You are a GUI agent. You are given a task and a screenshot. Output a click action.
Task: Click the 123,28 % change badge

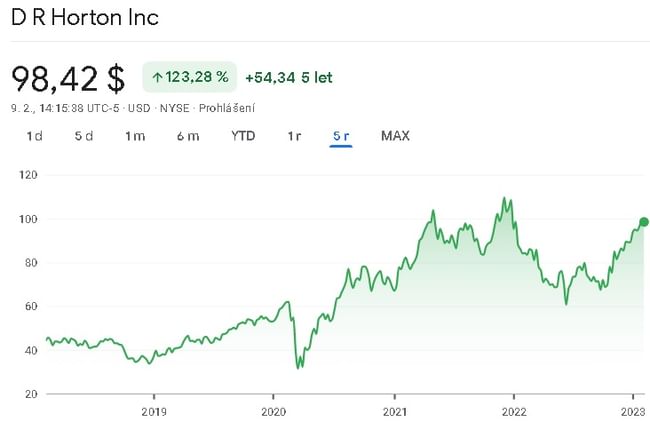point(190,77)
